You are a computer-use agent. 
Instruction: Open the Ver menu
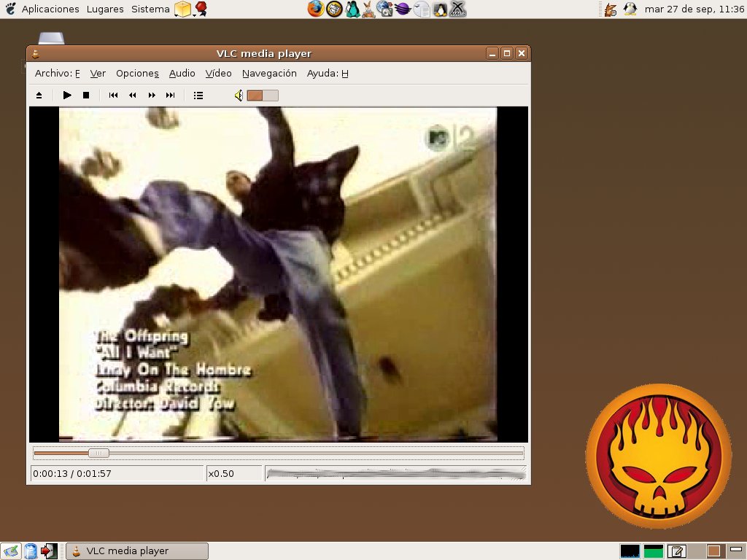tap(98, 74)
